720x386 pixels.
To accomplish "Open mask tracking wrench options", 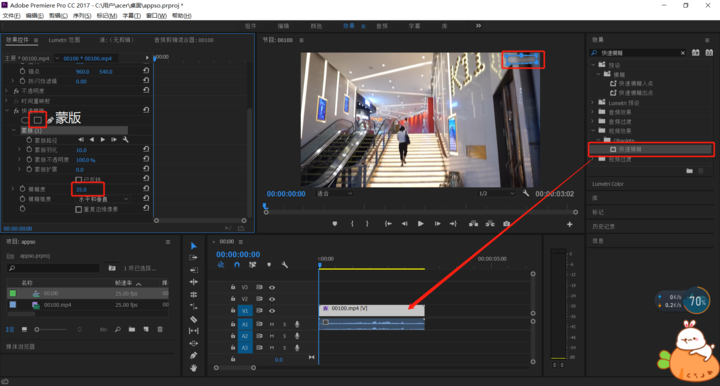I will (x=125, y=140).
